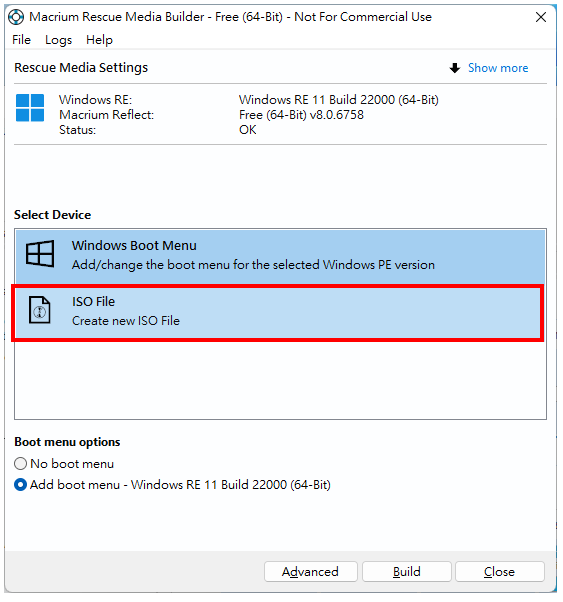
Task: Click the Macrium lifebuoy icon in title bar
Action: (16, 17)
